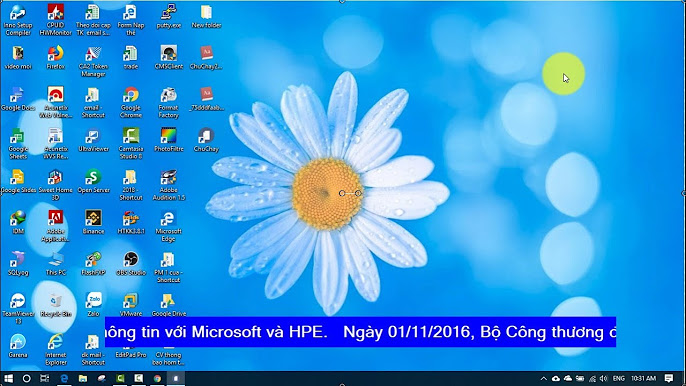Select the Recycle Bin icon
This screenshot has height=386, width=686.
tap(56, 305)
